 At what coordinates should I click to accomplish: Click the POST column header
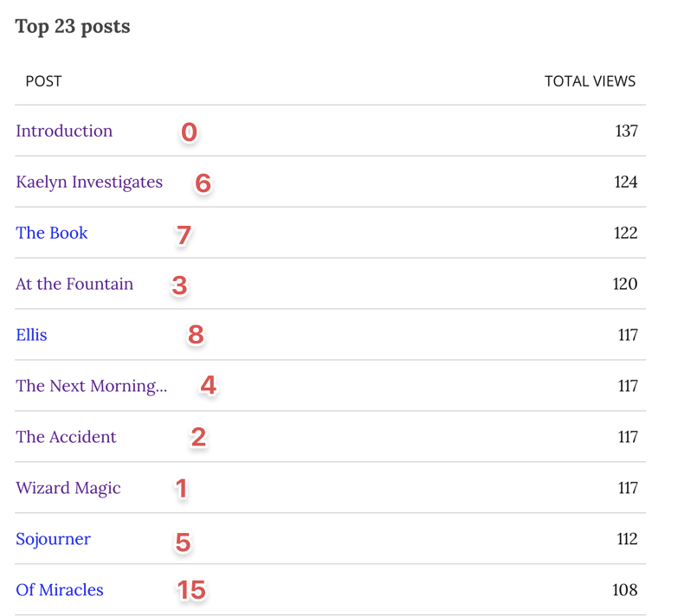click(43, 81)
